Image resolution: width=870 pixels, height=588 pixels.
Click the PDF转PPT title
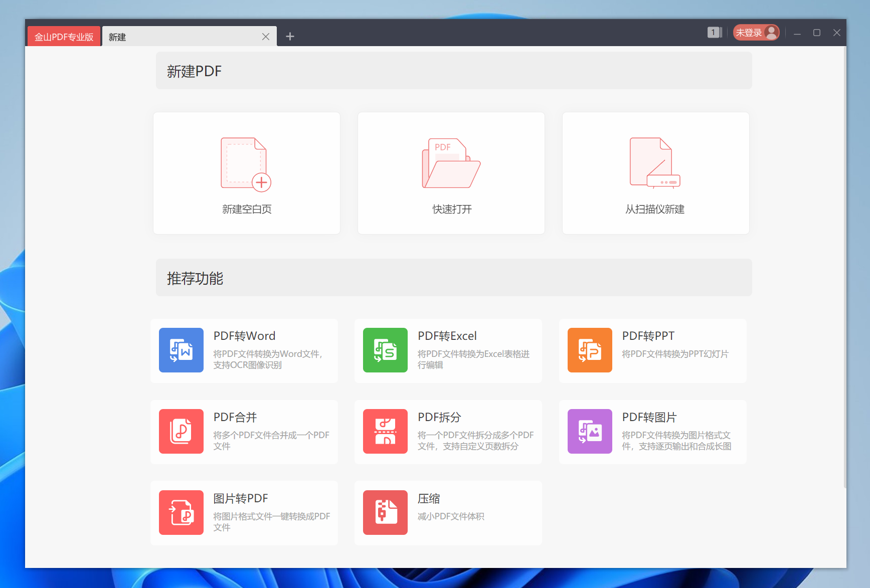[648, 336]
